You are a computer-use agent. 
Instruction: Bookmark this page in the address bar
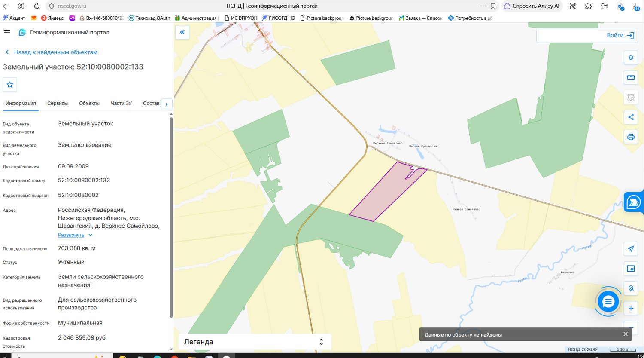click(x=493, y=6)
